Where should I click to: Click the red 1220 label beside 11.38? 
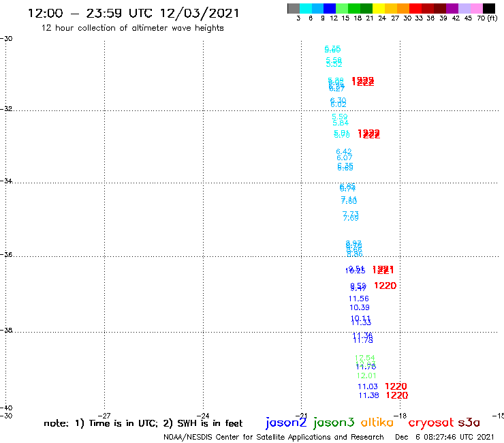[397, 395]
